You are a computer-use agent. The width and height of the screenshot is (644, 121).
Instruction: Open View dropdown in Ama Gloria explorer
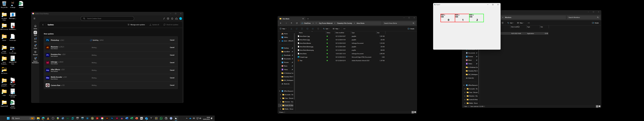[336, 29]
